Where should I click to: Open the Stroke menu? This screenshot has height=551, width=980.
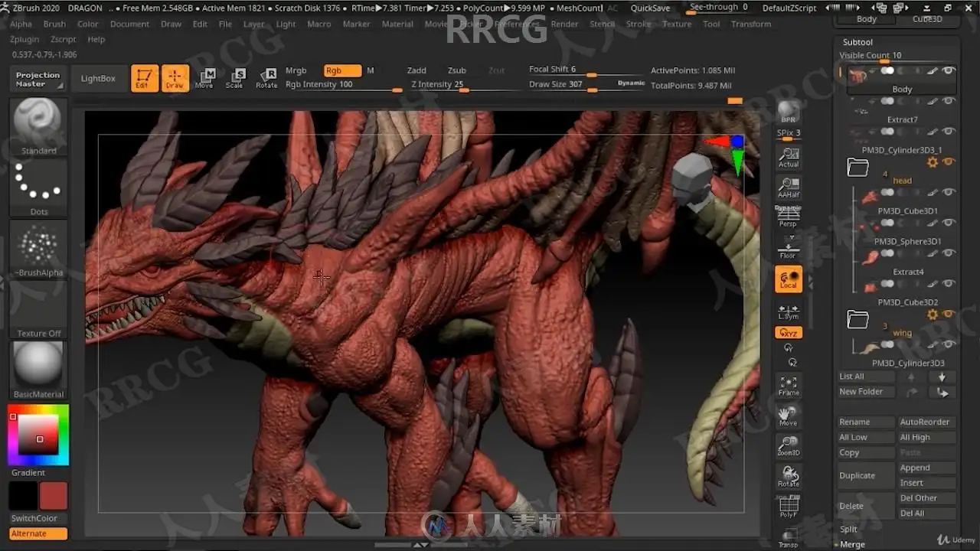click(639, 24)
